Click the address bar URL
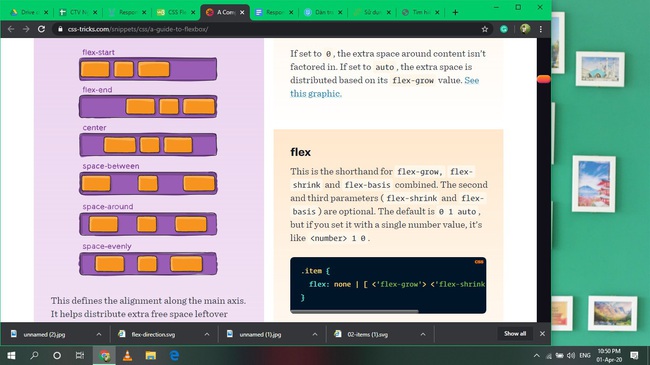Screen dimensions: 650x365 pos(138,29)
